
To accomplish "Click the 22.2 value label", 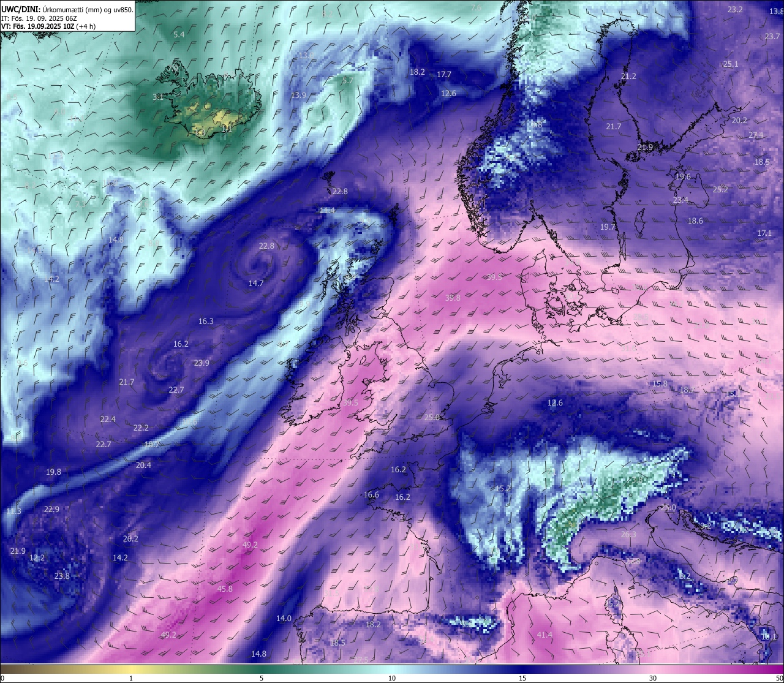I will click(x=141, y=428).
